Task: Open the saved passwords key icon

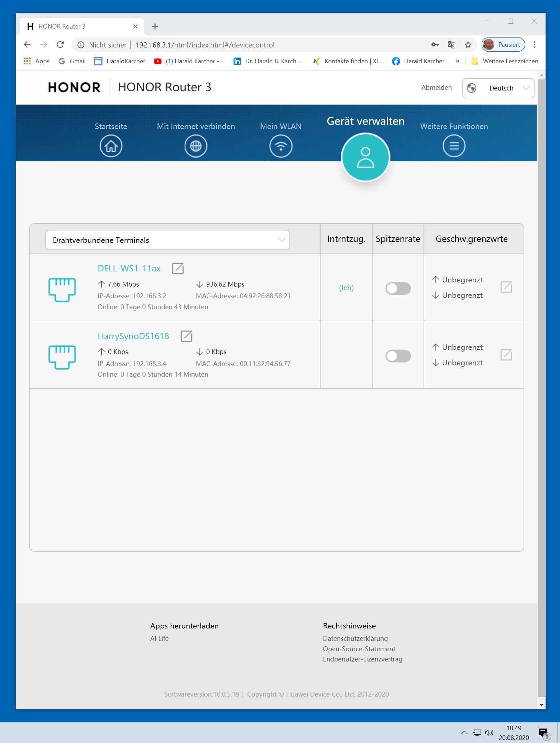Action: coord(435,45)
